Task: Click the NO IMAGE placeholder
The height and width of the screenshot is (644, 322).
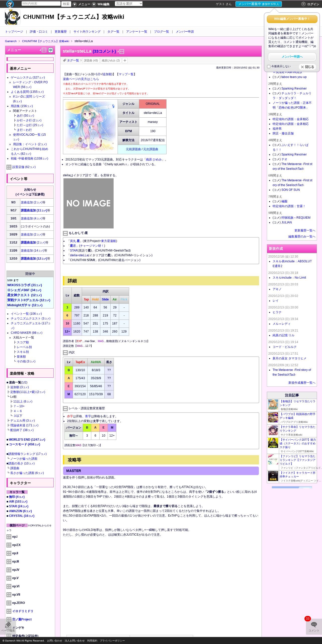Action: click(x=89, y=203)
